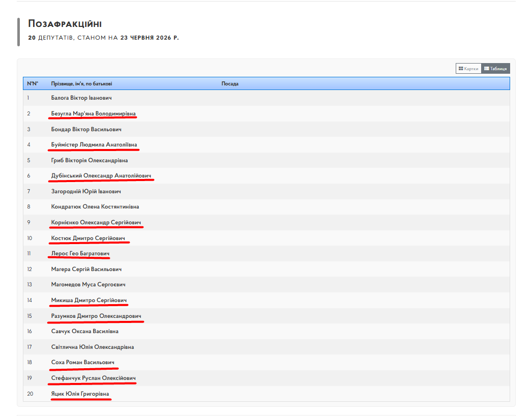Click Лерос Гео Багратович name
The image size is (532, 416).
(80, 253)
